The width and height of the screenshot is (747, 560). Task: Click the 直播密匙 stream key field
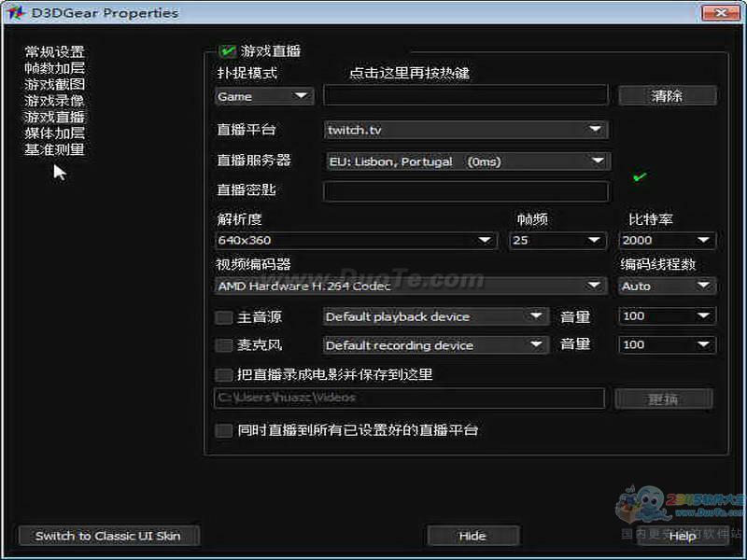pos(465,191)
